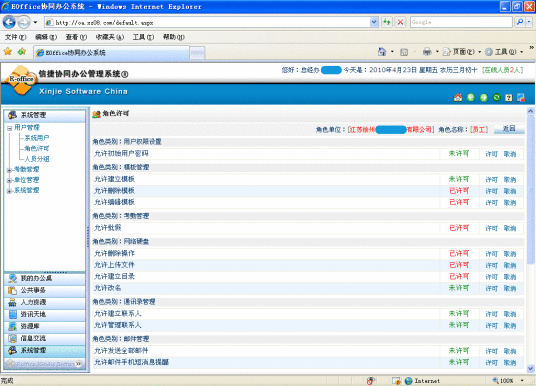Click the configure buttons chevron under sidebar
Image resolution: width=536 pixels, height=386 pixels.
pos(79,364)
